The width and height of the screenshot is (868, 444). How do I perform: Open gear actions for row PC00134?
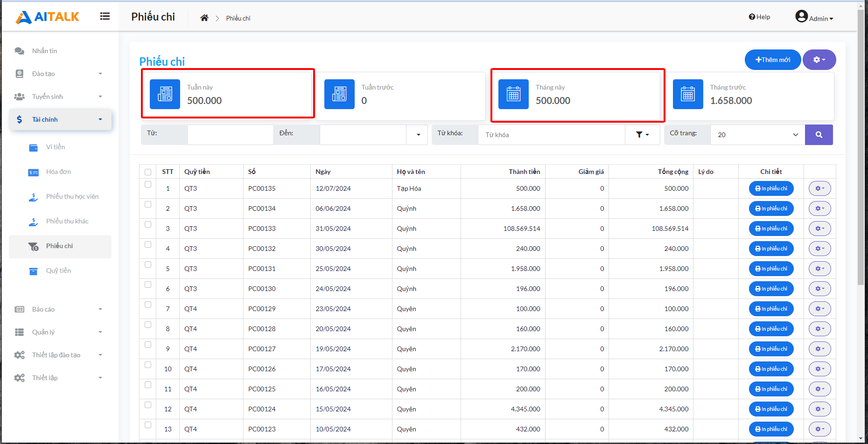(820, 208)
